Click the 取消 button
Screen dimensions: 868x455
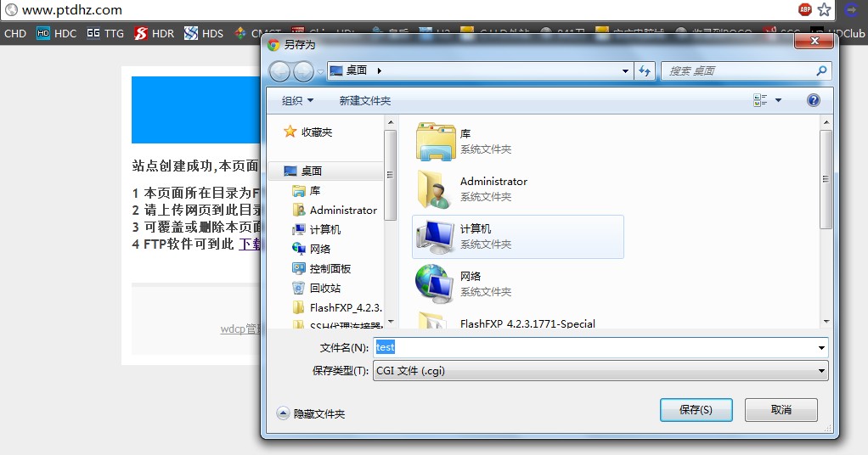pos(781,410)
